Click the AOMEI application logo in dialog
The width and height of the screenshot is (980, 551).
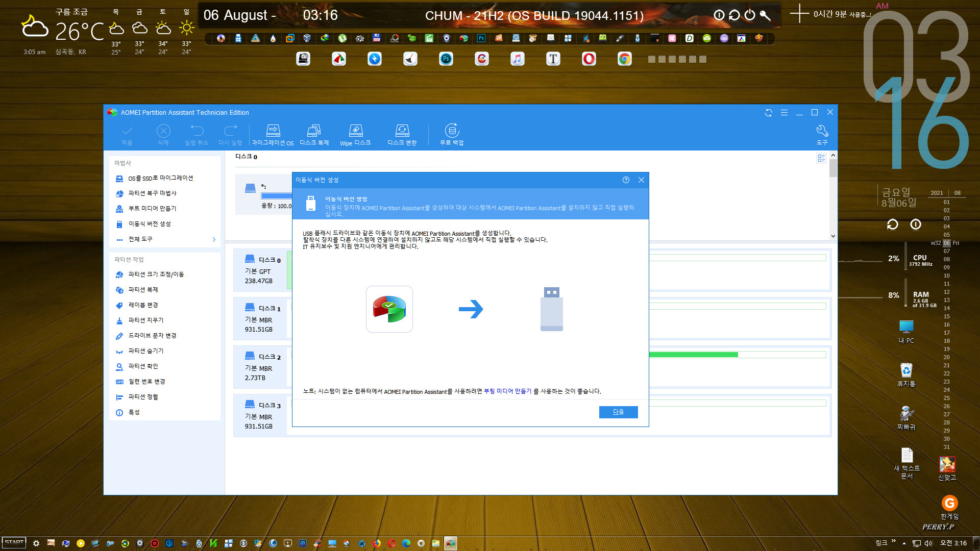[389, 309]
